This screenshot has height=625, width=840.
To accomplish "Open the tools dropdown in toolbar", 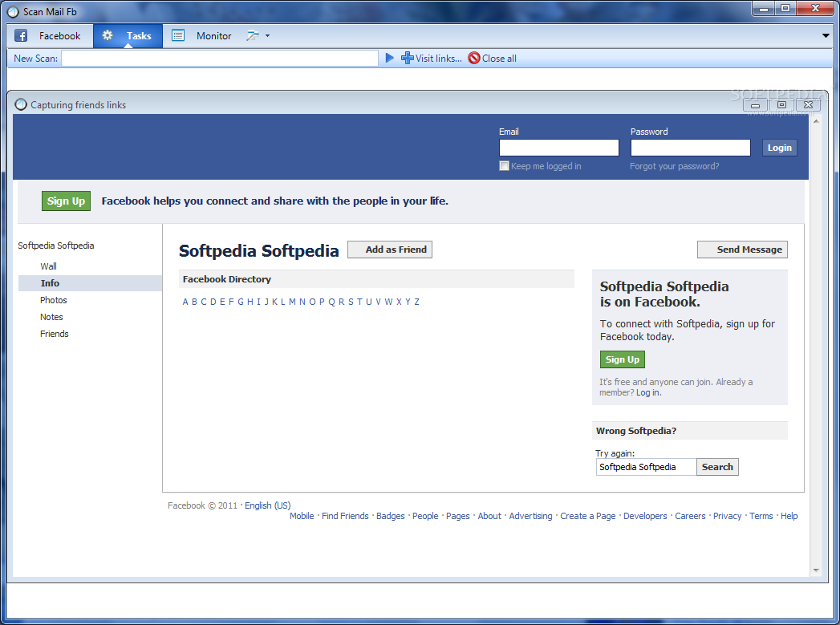I will (258, 36).
